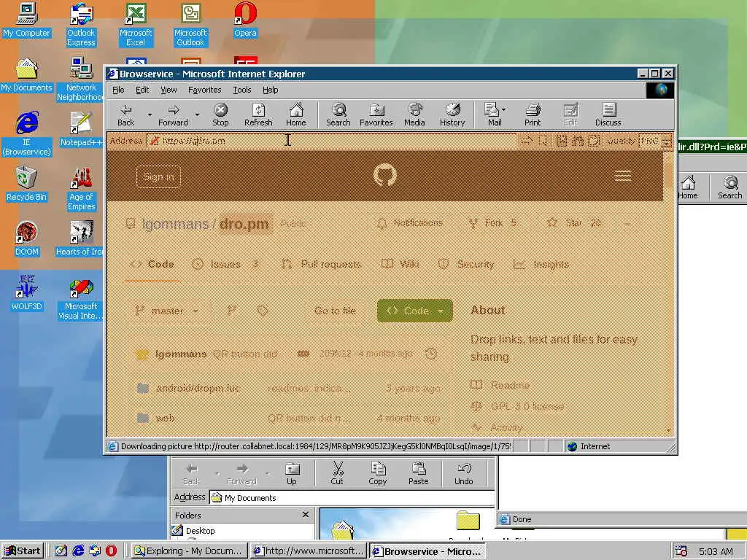The width and height of the screenshot is (747, 560).
Task: Click the Copy button in Explorer window
Action: tap(377, 473)
